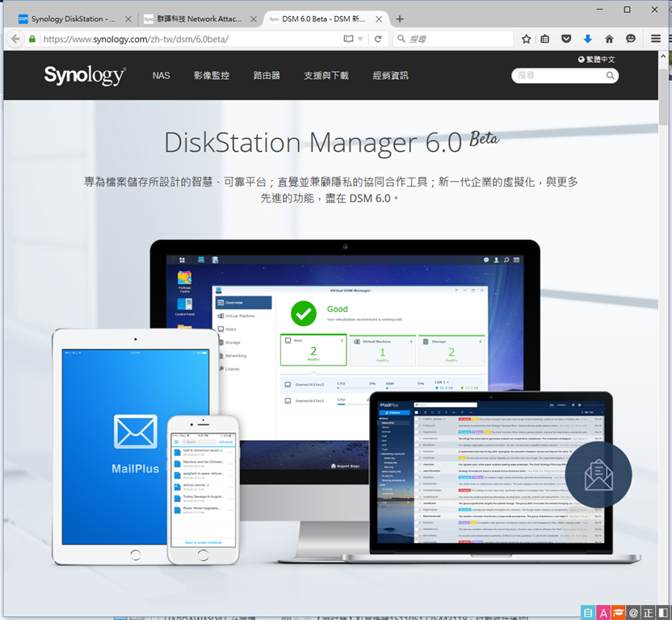The image size is (672, 620).
Task: Open the chat smiley icon in toolbar
Action: (x=631, y=39)
